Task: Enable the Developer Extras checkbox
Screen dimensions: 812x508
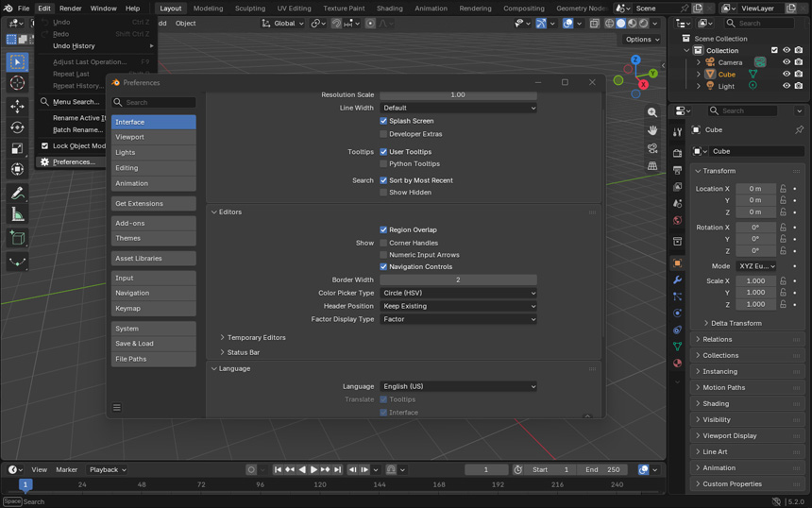Action: 383,133
